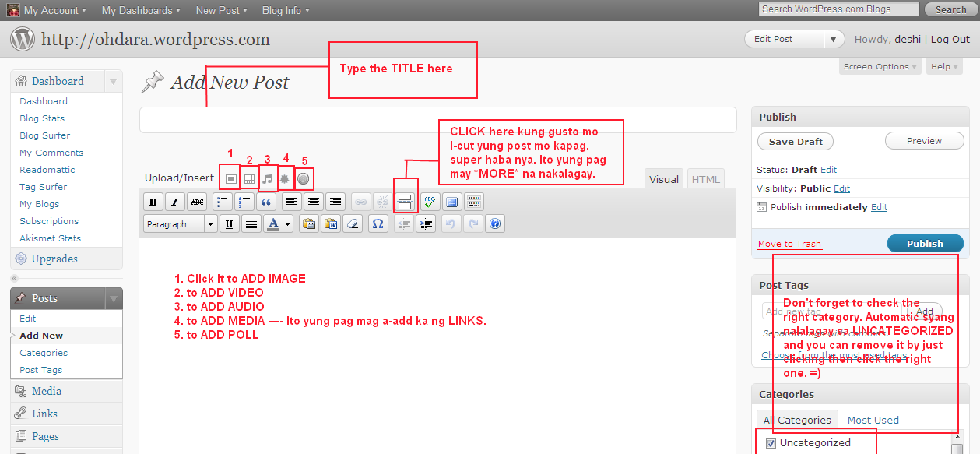Click the Move to Trash link
Screen dimensions: 980x454
click(x=789, y=244)
